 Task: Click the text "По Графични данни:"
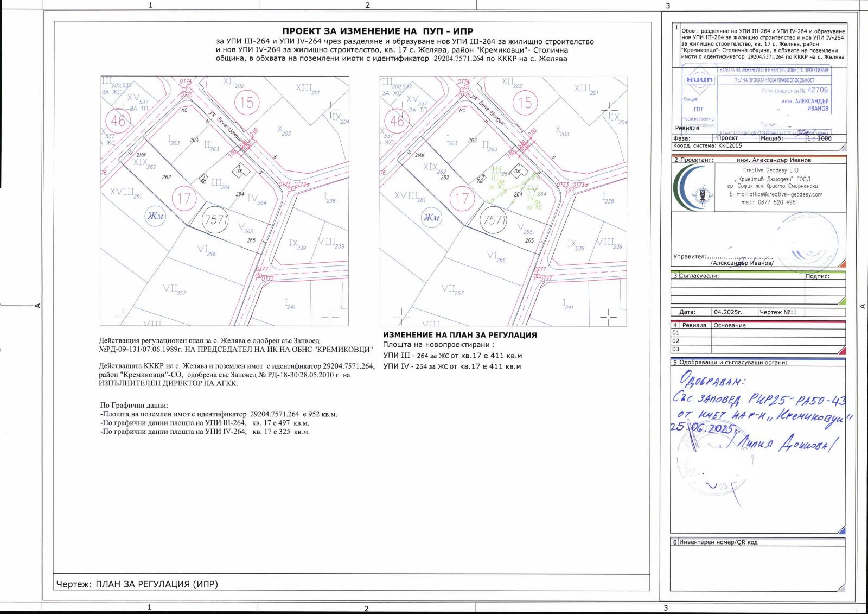[x=134, y=406]
